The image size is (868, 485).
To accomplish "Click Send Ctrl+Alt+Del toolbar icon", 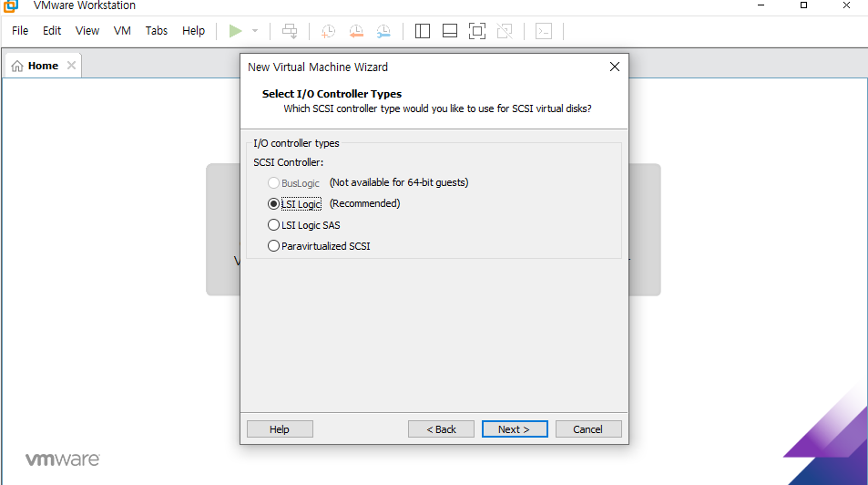I will tap(290, 31).
